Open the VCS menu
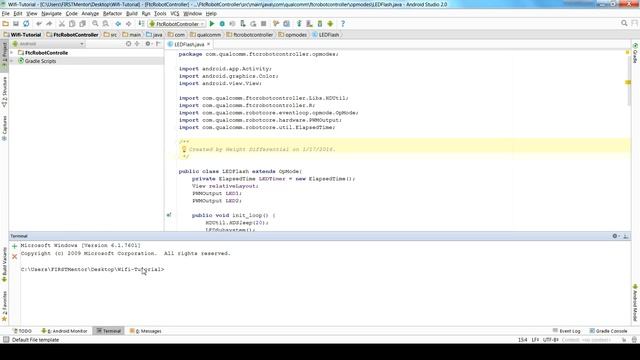The height and width of the screenshot is (360, 640). 175,13
